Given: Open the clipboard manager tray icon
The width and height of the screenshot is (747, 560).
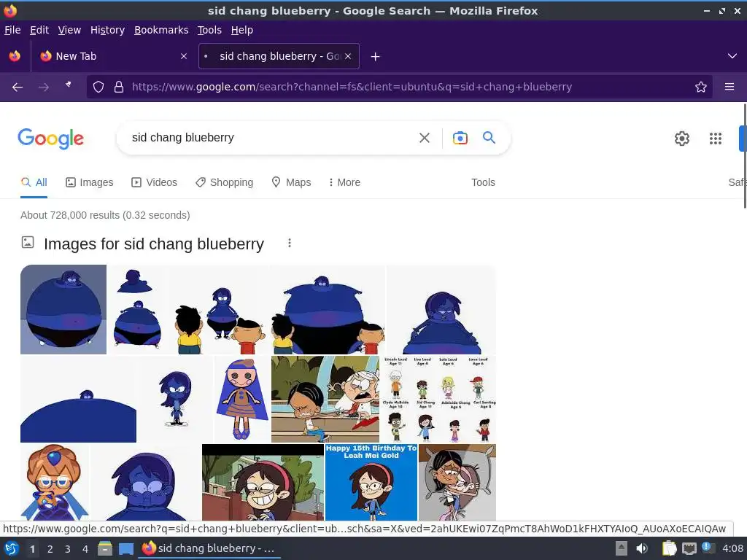Looking at the screenshot, I should click(x=670, y=548).
